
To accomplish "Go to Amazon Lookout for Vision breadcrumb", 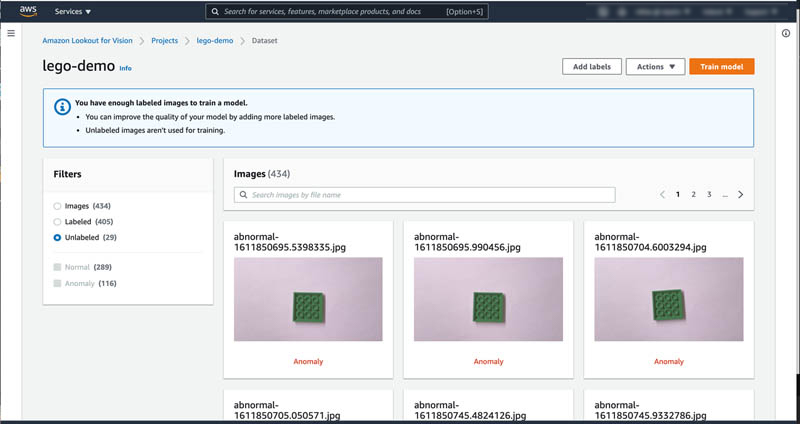I will pos(87,40).
